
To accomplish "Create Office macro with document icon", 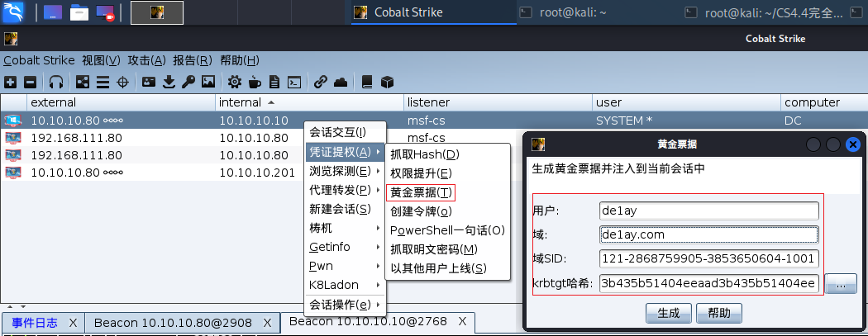I will 274,83.
